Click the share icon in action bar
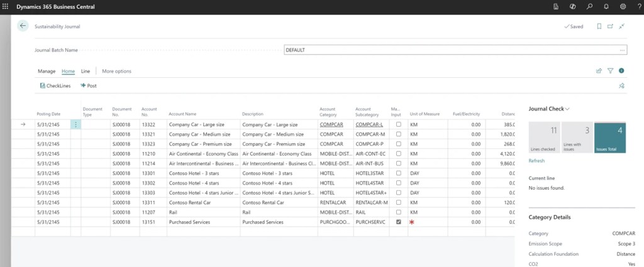 pyautogui.click(x=599, y=71)
